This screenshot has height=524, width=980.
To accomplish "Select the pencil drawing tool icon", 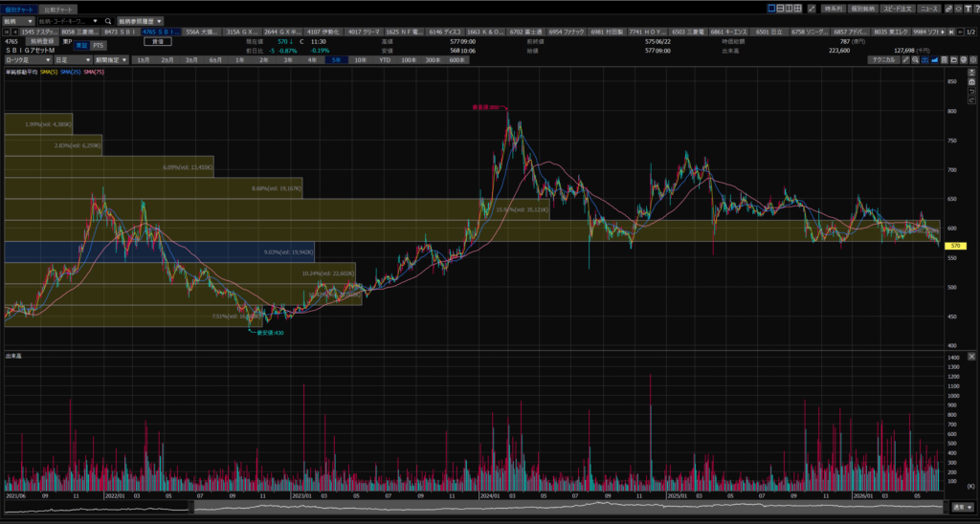I will tap(905, 60).
